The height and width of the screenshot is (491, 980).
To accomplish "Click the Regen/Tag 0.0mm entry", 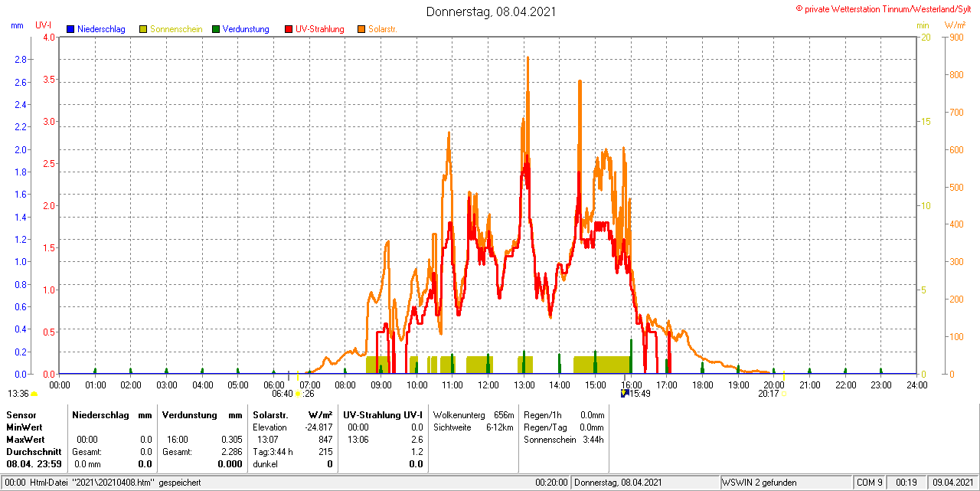I will coord(563,427).
